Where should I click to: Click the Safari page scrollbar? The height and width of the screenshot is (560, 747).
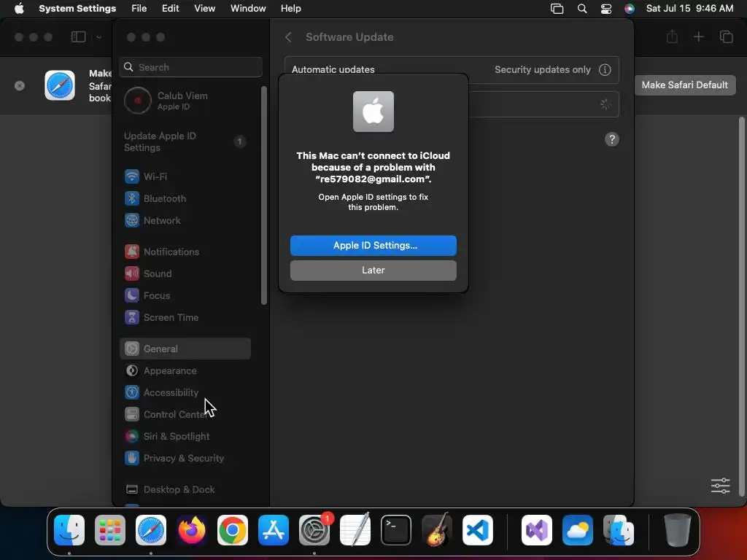[x=741, y=305]
